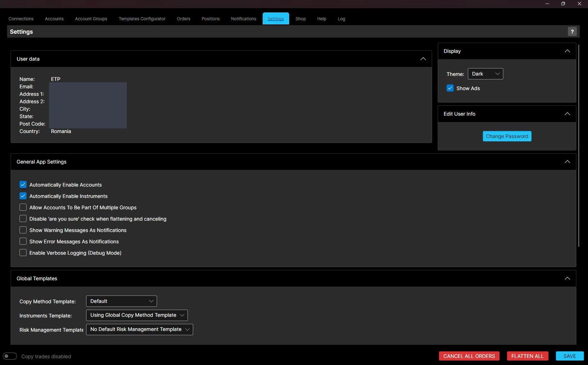Collapse the User data panel

pos(423,59)
